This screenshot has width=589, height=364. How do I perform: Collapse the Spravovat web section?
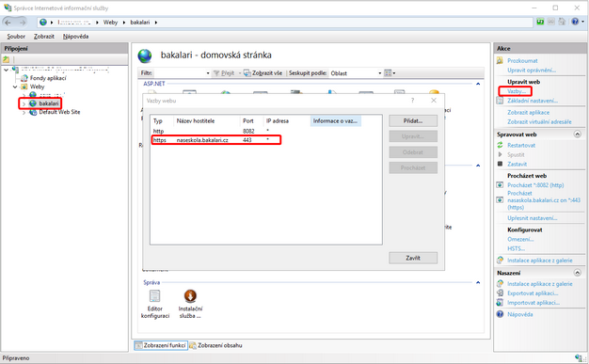pyautogui.click(x=578, y=135)
